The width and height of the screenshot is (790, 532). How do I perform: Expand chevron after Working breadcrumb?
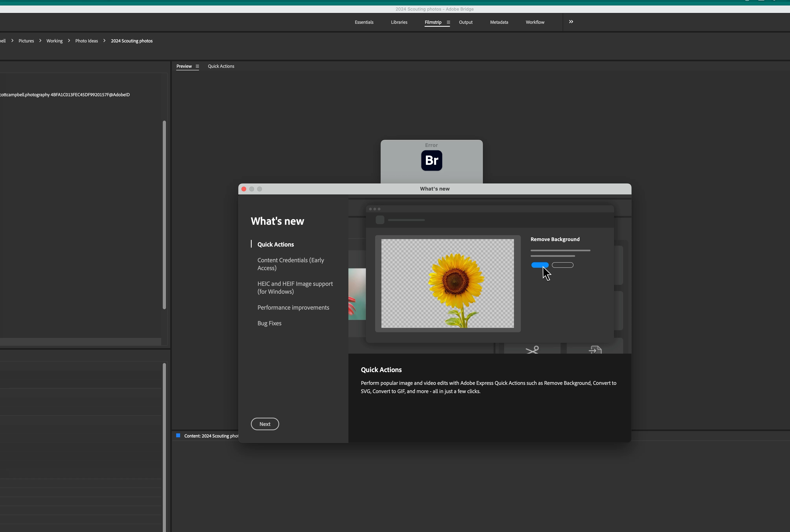[69, 41]
